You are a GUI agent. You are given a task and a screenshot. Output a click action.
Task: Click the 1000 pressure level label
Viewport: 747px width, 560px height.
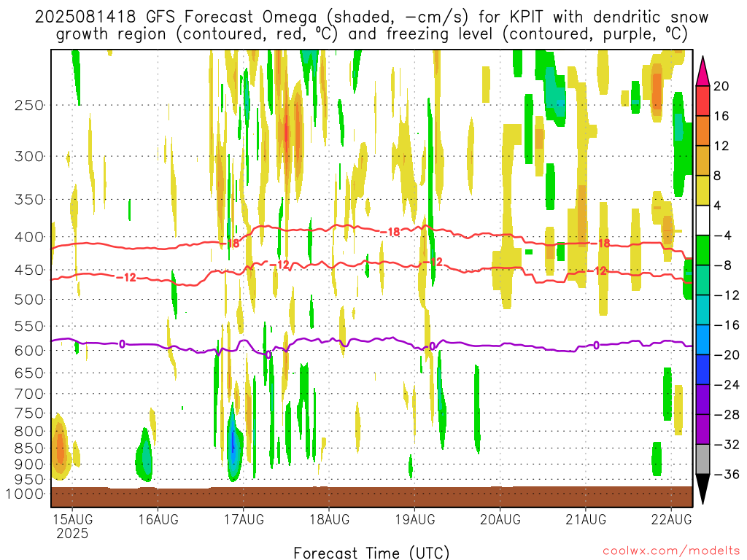pos(25,494)
